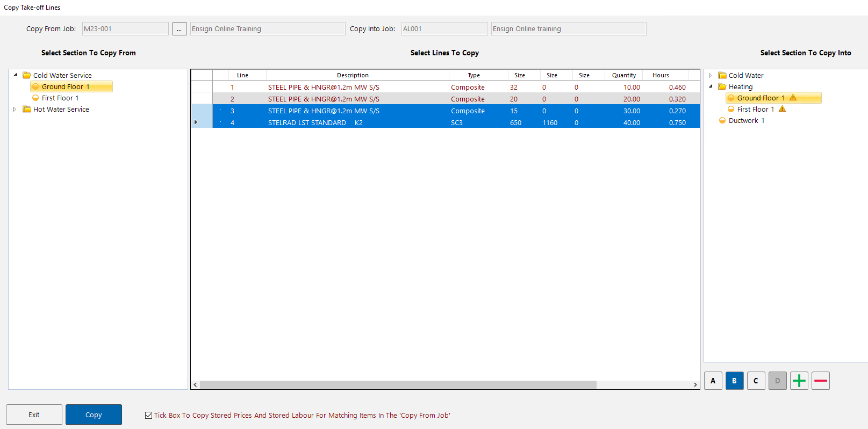This screenshot has height=429, width=868.
Task: Click the Ensign Online Training field for Copy From Job
Action: pos(268,29)
